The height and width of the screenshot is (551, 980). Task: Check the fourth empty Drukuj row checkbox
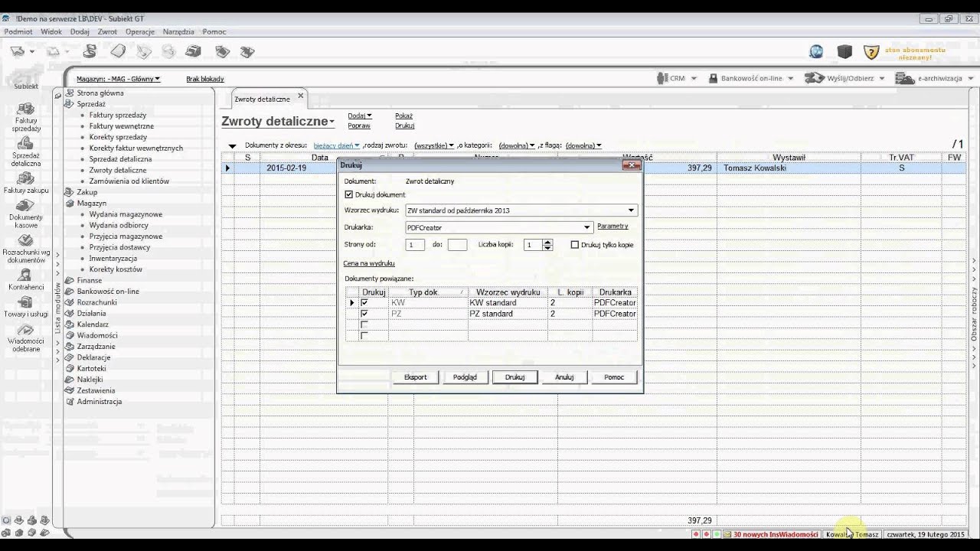[364, 335]
